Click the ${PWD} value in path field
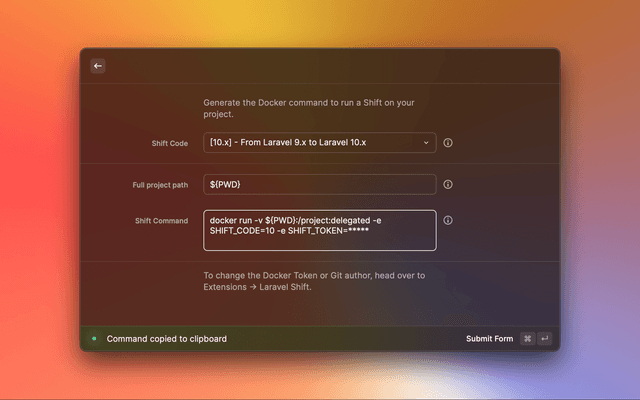This screenshot has height=400, width=640. click(225, 185)
